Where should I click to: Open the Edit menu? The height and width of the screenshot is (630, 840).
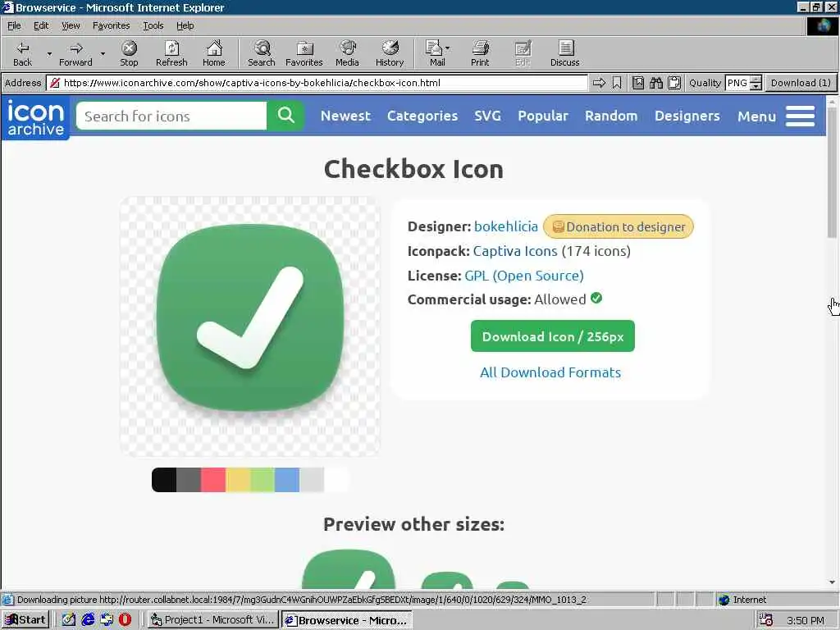click(41, 25)
